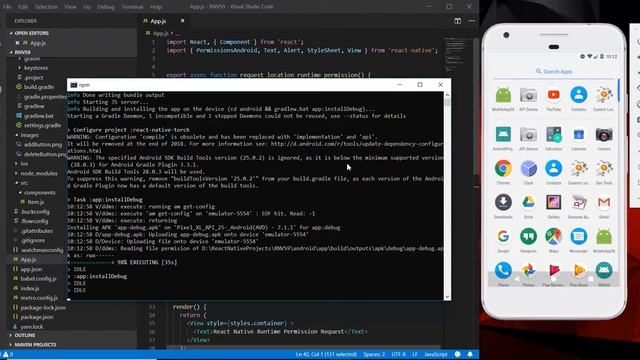Expand the OUTLINE section
640x360 pixels.
24,335
